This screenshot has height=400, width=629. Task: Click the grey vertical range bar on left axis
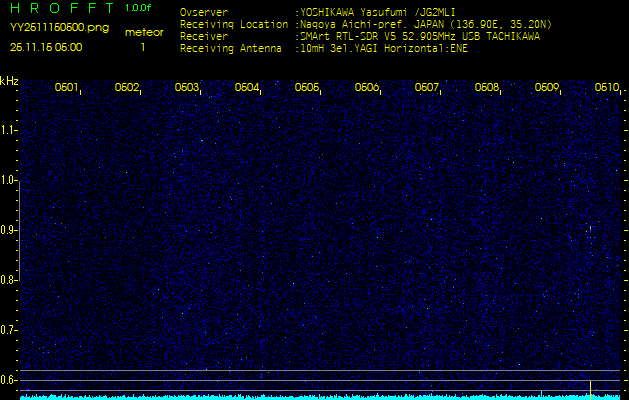(19, 230)
